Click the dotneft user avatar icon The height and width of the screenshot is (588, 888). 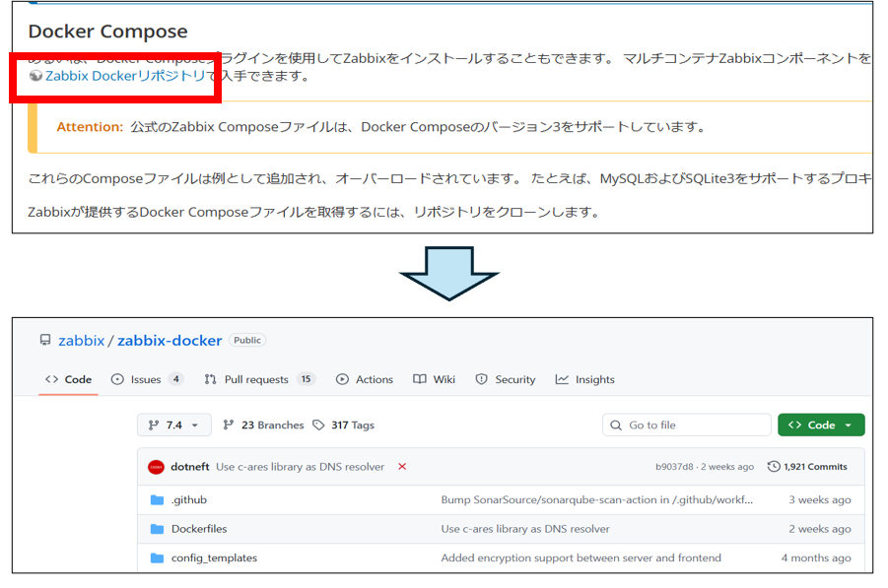tap(156, 467)
